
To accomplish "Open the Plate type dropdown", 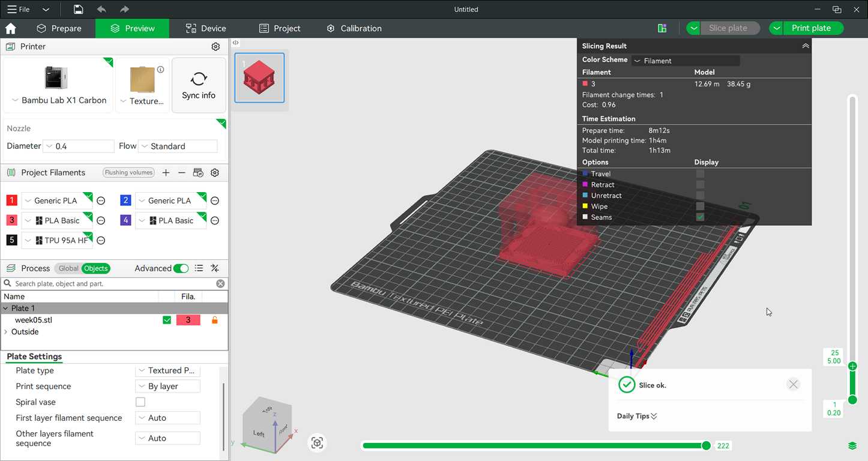I will point(167,370).
